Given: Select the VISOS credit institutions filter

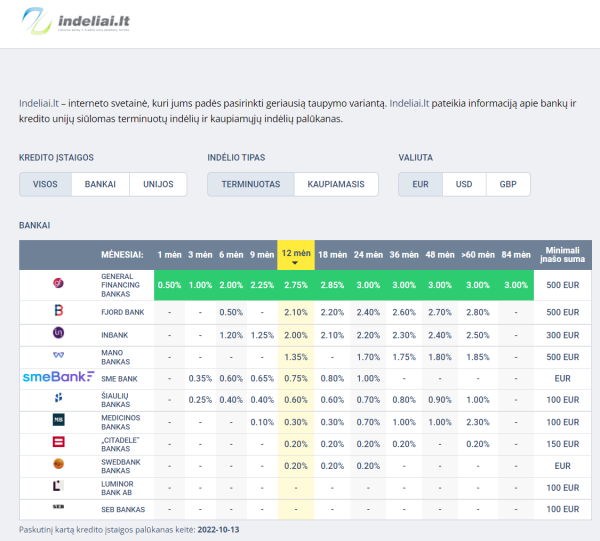Looking at the screenshot, I should [45, 184].
